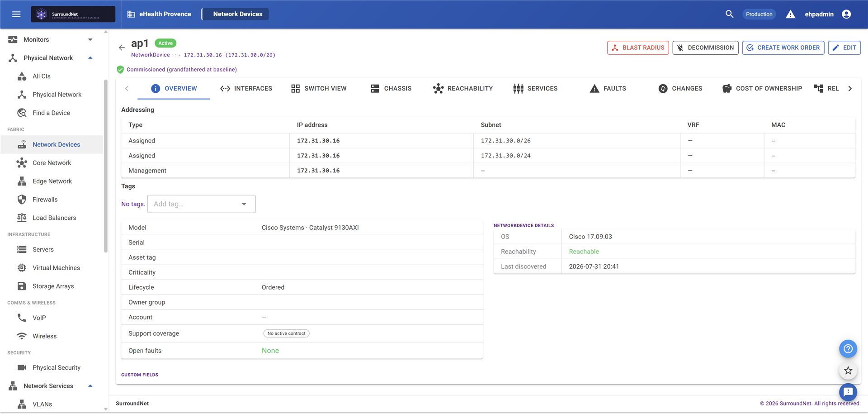Open Virtual Machines in the sidebar
Screen dimensions: 868x414
pos(52,268)
